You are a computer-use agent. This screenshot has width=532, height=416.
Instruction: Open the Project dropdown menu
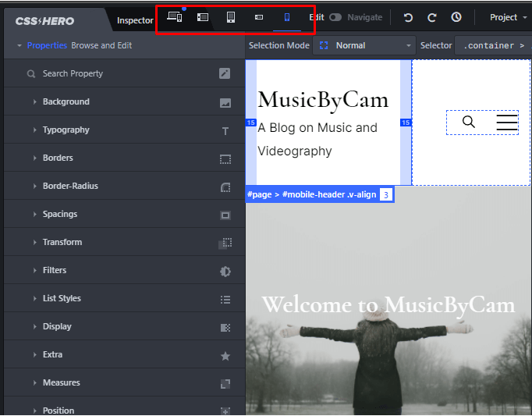point(508,17)
